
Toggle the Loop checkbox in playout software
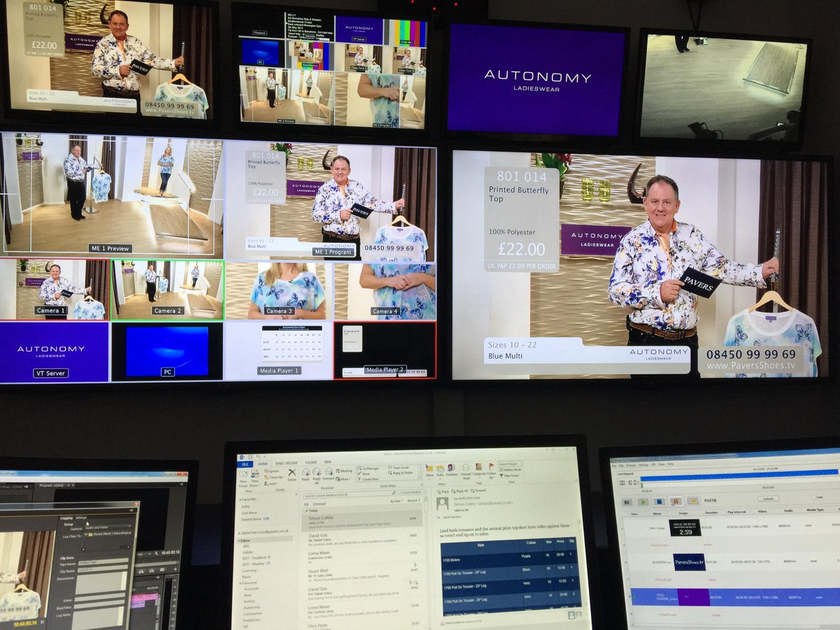(813, 497)
